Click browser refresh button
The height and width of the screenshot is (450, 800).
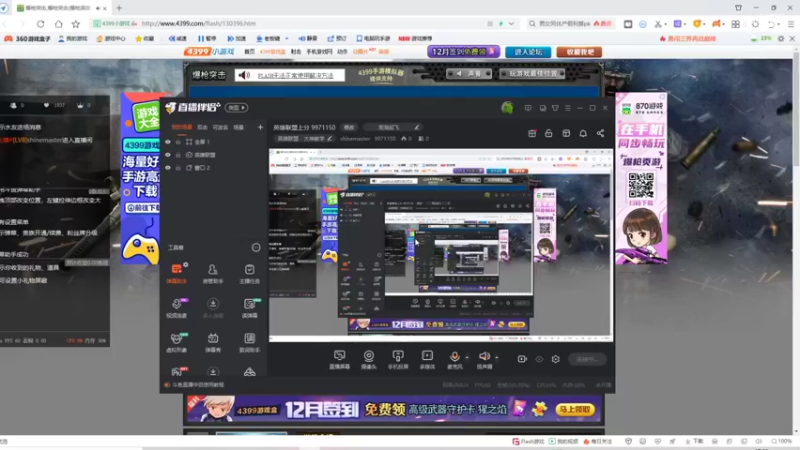point(40,23)
